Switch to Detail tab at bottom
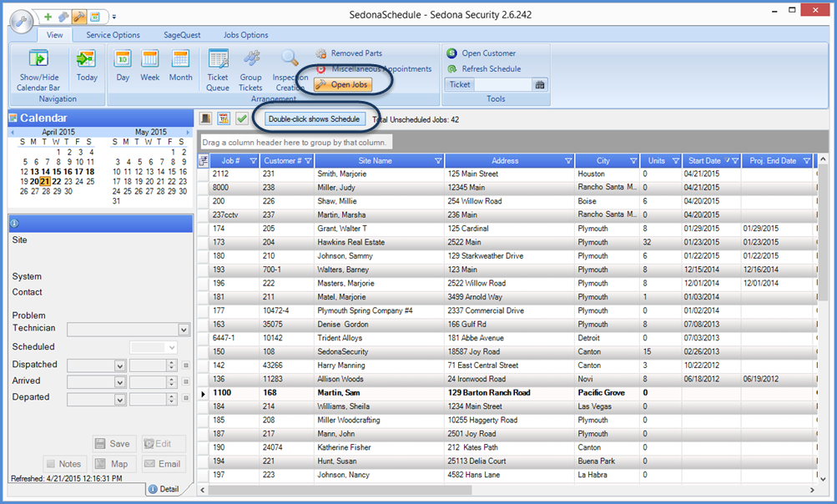Viewport: 837px width, 504px height. tap(164, 489)
